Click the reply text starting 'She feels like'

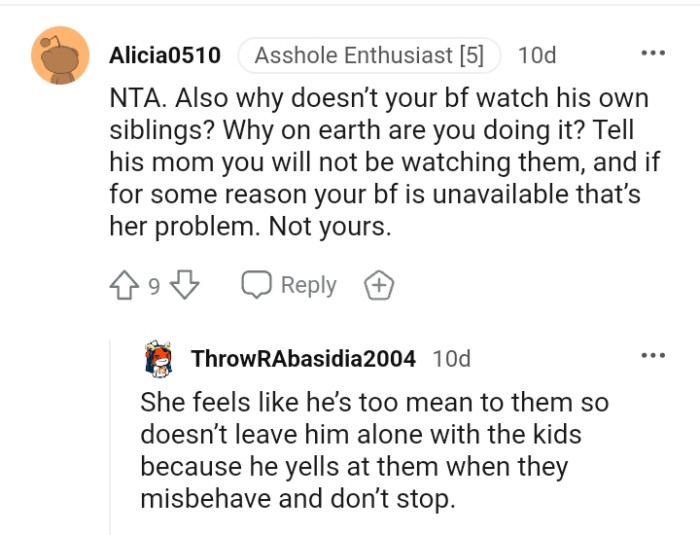pos(374,403)
